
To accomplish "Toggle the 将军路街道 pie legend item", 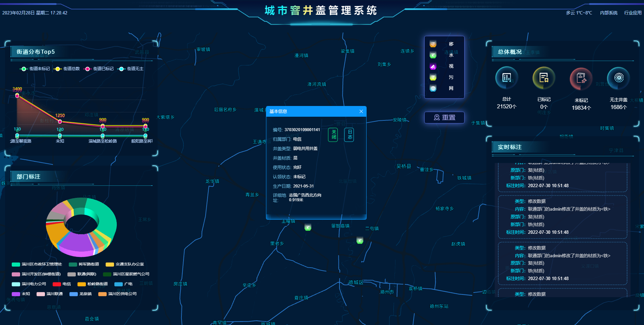I will tap(84, 264).
